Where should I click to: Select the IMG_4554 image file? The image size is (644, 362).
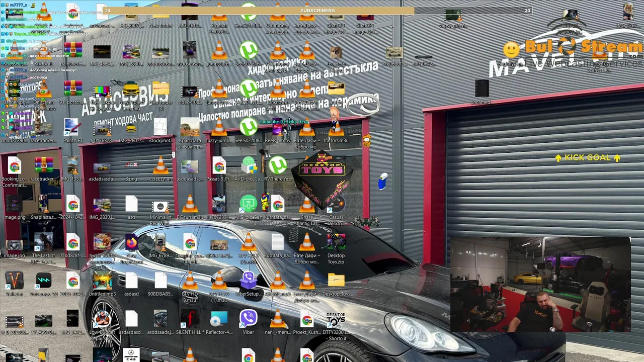point(102,54)
